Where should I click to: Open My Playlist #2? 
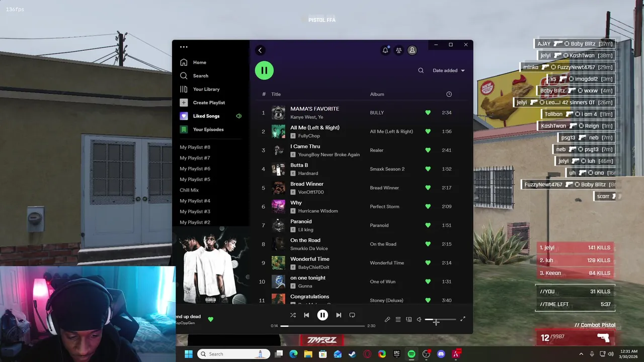coord(195,222)
